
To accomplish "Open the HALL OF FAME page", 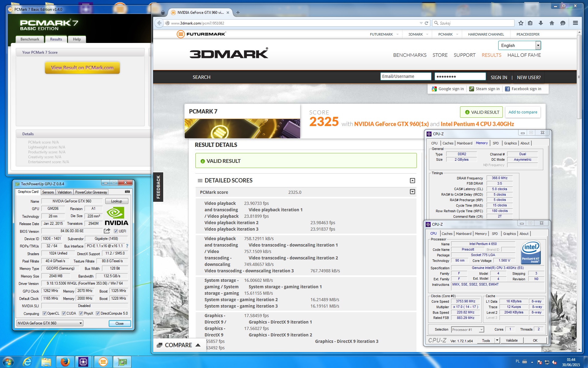I will coord(524,55).
